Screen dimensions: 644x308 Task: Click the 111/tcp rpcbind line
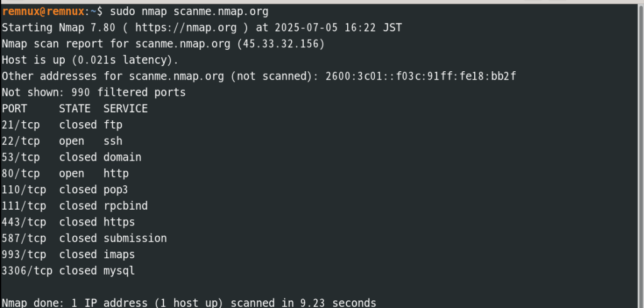point(75,205)
